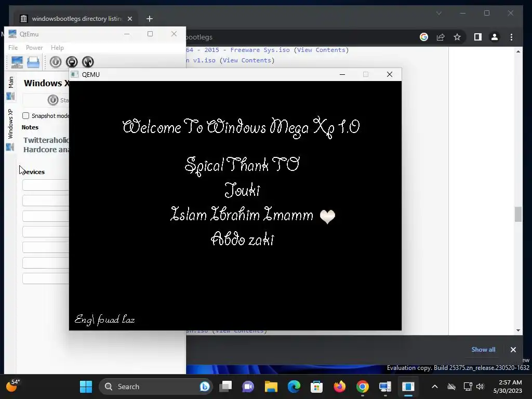Click the QtEmu taskbar icon
This screenshot has width=532, height=399.
click(385, 387)
